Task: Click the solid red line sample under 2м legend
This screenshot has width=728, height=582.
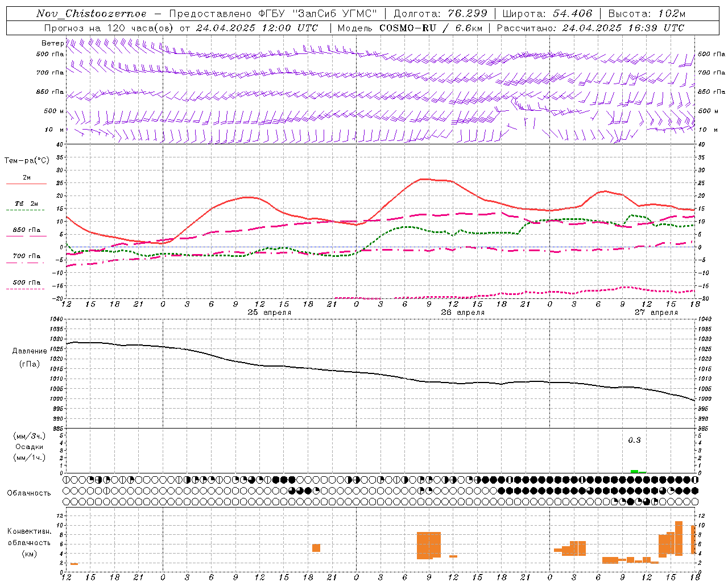Action: (x=26, y=184)
